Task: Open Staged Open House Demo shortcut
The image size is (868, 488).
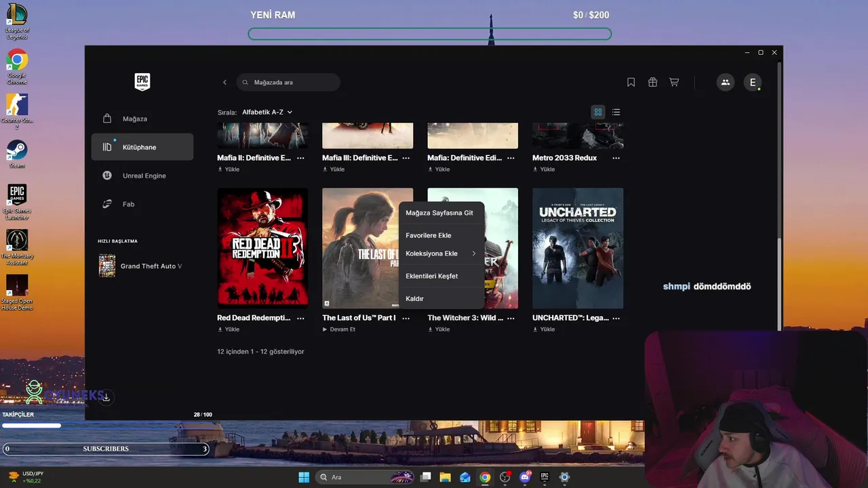Action: click(17, 293)
